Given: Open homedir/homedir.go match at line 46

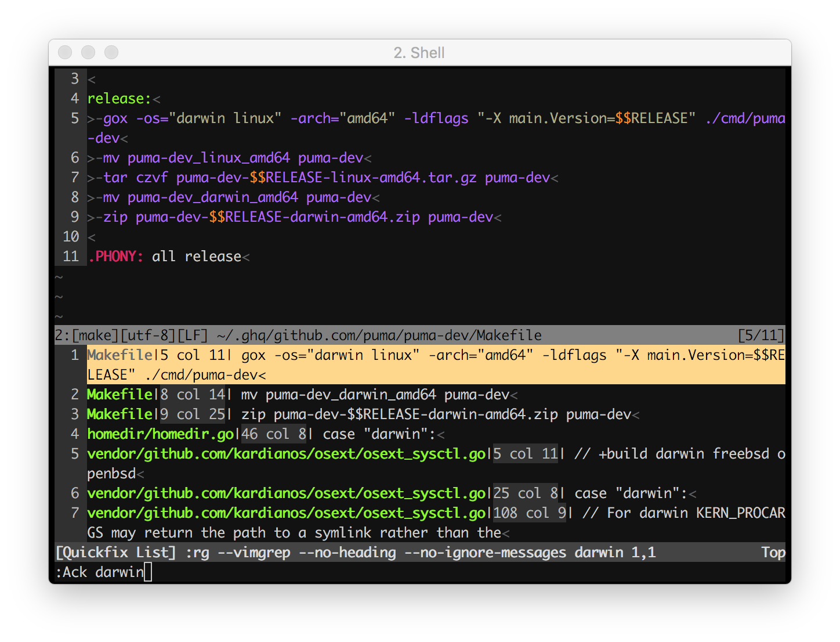Looking at the screenshot, I should [420, 434].
